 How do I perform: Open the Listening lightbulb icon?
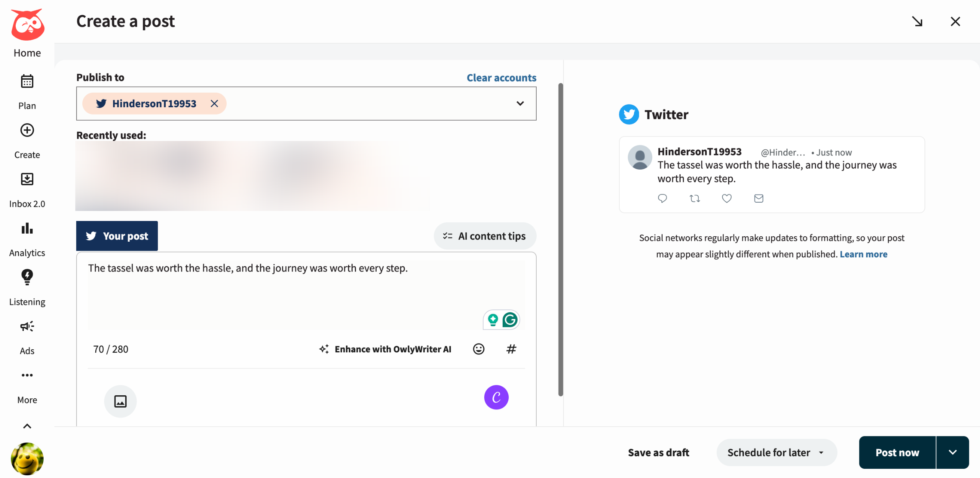click(27, 277)
